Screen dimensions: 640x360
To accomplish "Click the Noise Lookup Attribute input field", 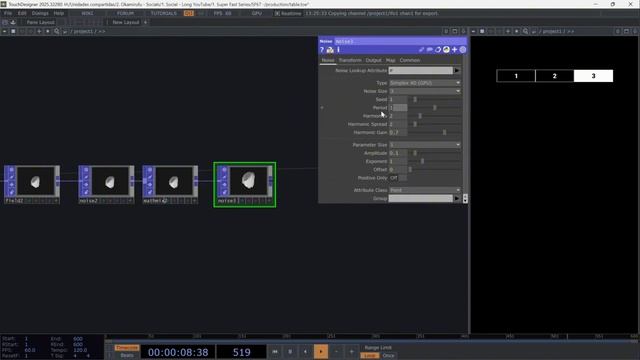I will (x=421, y=71).
